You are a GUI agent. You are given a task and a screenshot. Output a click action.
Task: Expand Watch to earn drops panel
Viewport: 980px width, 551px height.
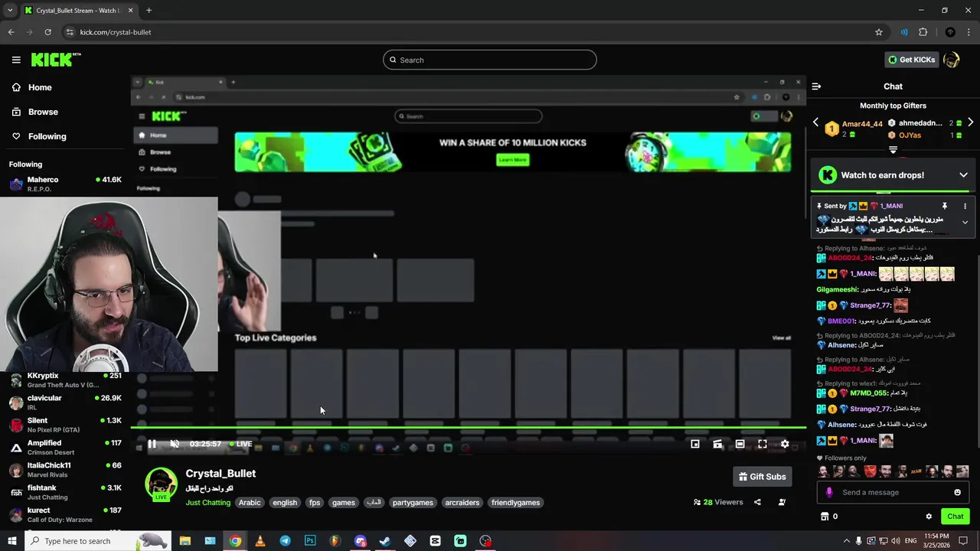(x=963, y=175)
